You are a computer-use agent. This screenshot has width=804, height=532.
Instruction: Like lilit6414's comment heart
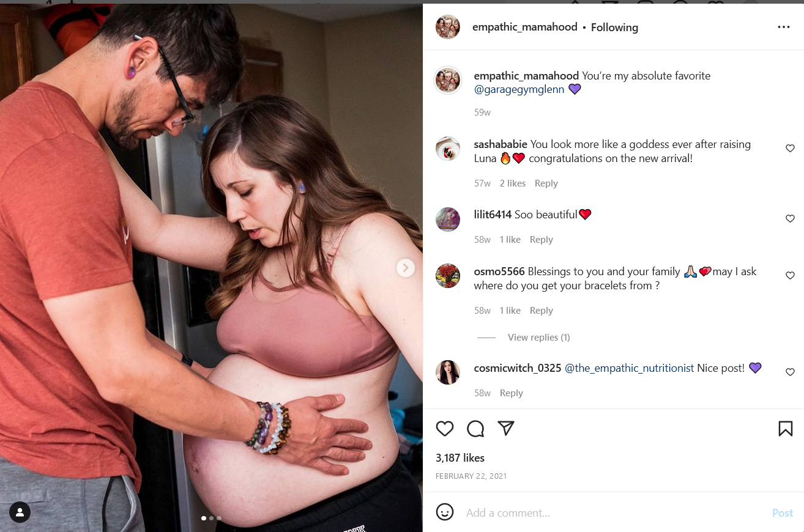pos(790,218)
